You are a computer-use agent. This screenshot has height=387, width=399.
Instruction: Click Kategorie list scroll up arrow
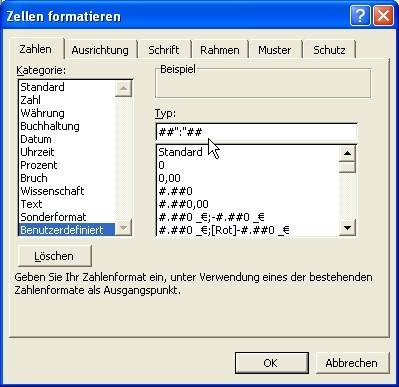pyautogui.click(x=123, y=88)
